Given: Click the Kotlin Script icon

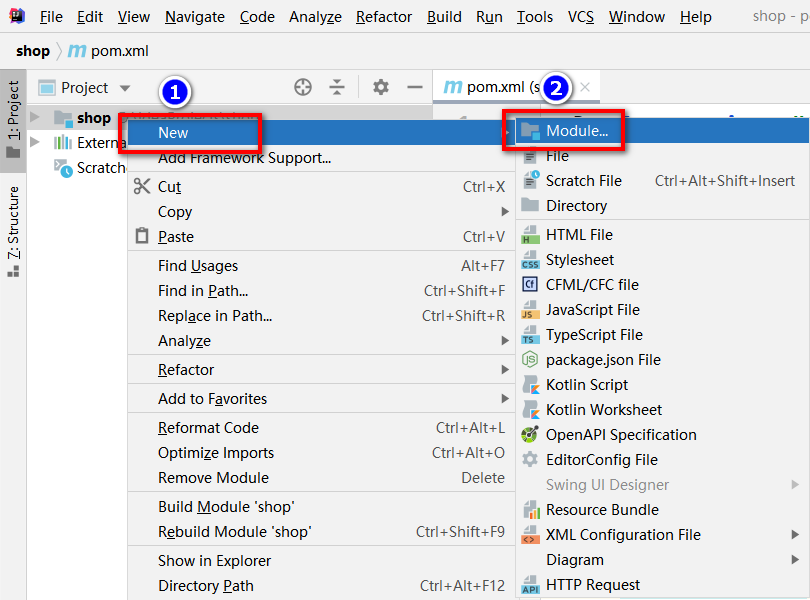Looking at the screenshot, I should pos(531,384).
